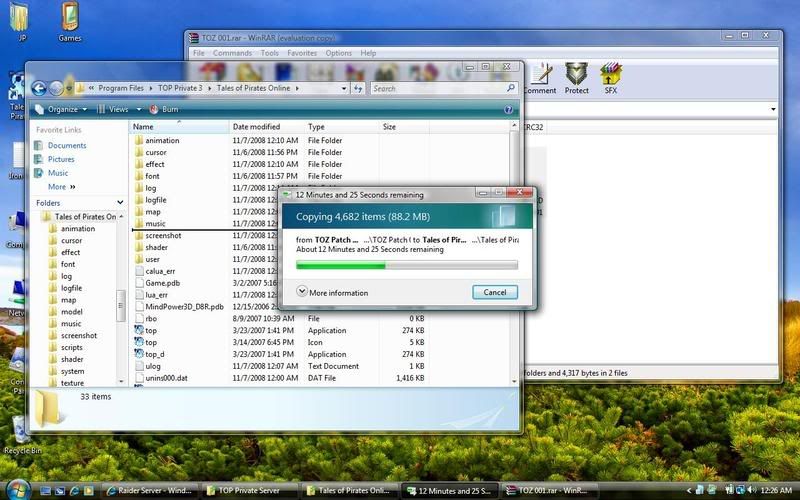Screen dimensions: 800x500
Task: Click the Explorer search field
Action: click(x=440, y=88)
